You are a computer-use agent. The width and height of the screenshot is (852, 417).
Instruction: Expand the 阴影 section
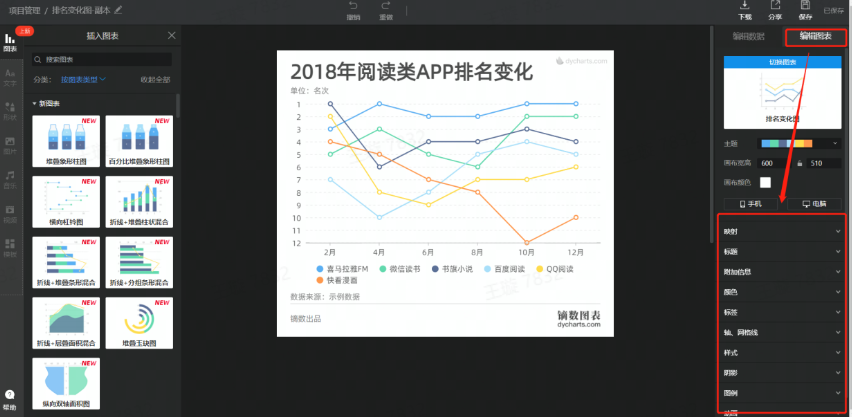click(x=780, y=373)
